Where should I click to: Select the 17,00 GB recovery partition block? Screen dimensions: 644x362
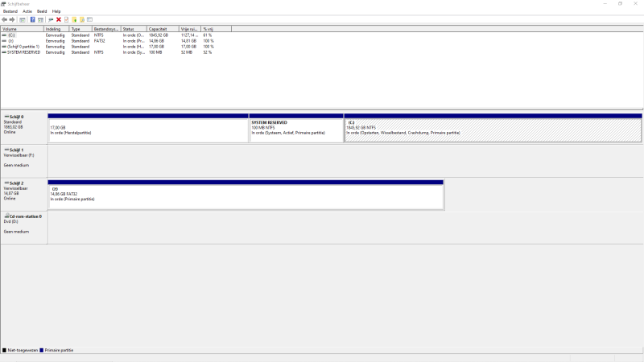pyautogui.click(x=148, y=128)
